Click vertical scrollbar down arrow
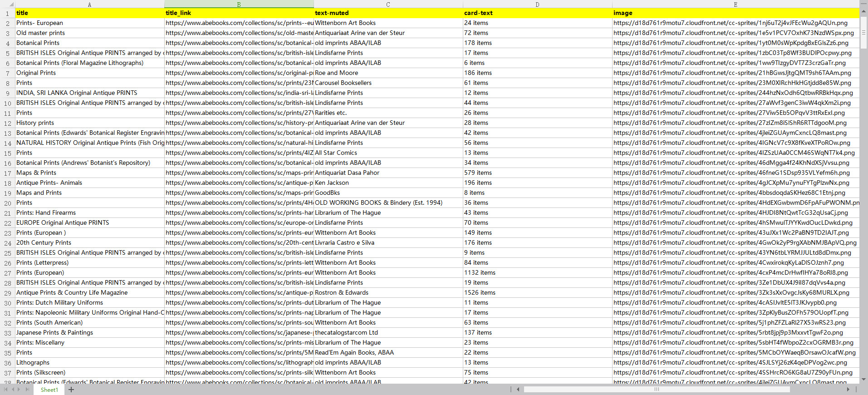The width and height of the screenshot is (868, 395). (864, 380)
